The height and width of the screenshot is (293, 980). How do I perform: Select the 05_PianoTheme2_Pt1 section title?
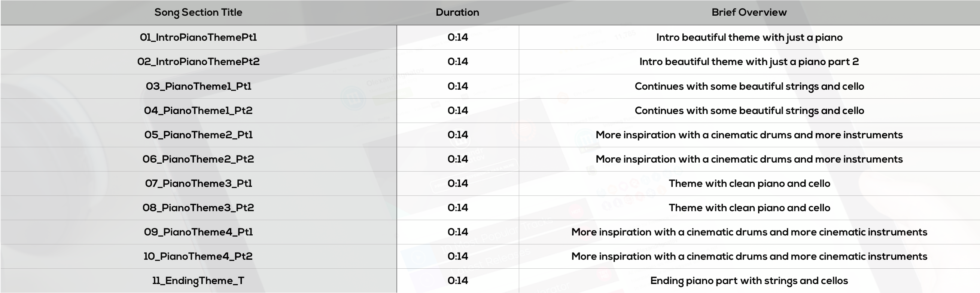pyautogui.click(x=198, y=135)
